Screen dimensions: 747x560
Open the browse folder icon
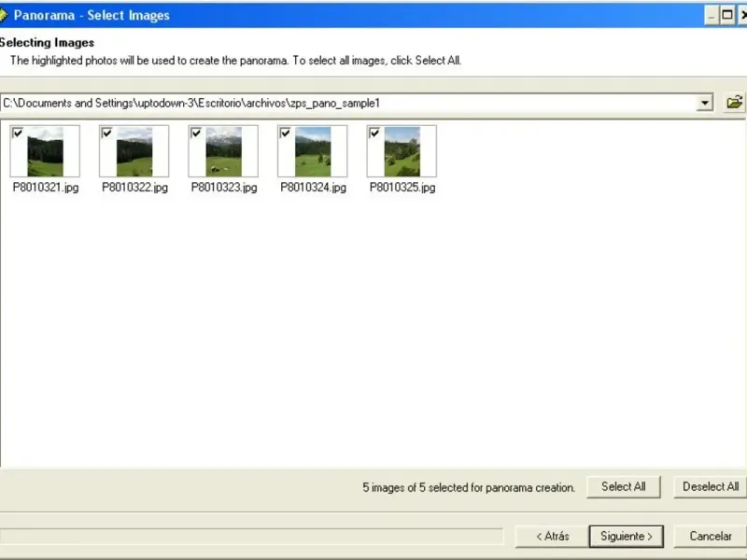click(x=734, y=103)
